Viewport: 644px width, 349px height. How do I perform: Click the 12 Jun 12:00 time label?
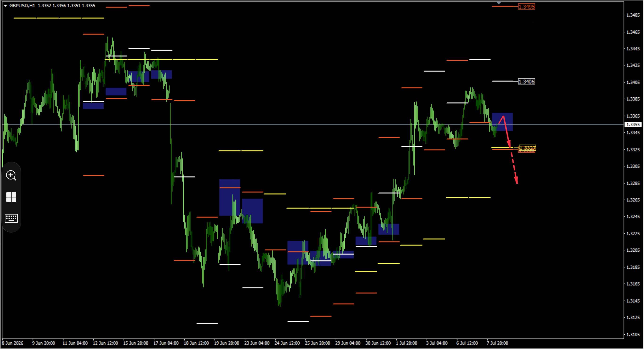coord(106,343)
